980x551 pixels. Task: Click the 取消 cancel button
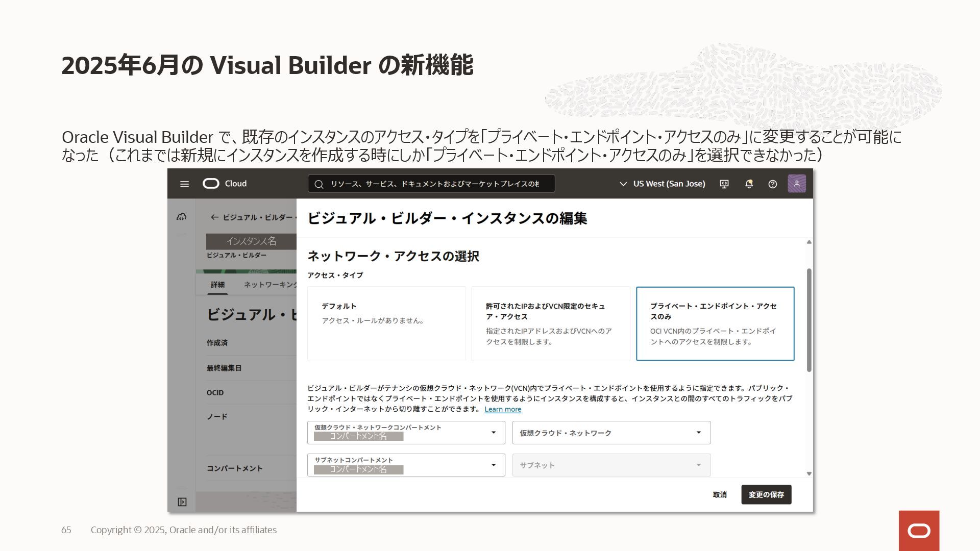(x=720, y=495)
